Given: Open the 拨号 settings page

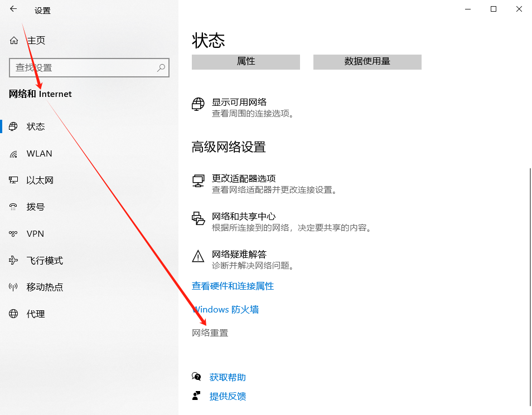Looking at the screenshot, I should 89,207.
